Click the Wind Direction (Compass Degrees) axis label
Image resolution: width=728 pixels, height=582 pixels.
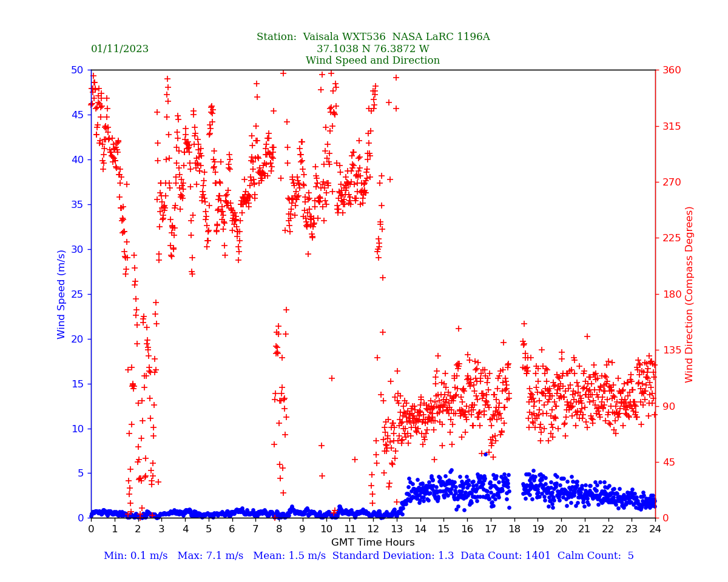click(689, 294)
